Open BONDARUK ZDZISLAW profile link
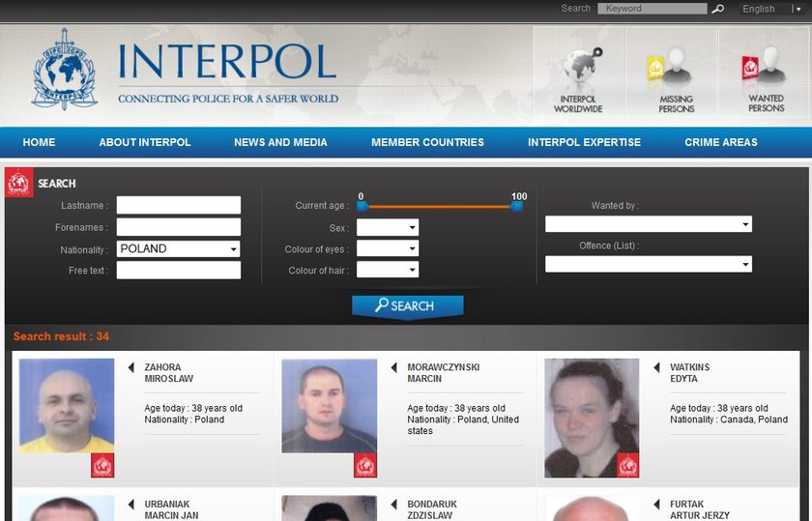Screen dimensions: 812x521 coord(432,509)
